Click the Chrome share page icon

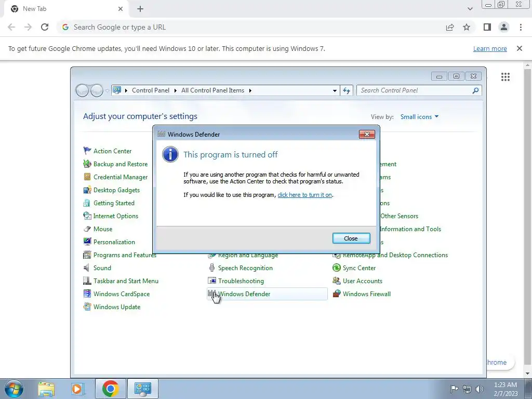[x=450, y=27]
